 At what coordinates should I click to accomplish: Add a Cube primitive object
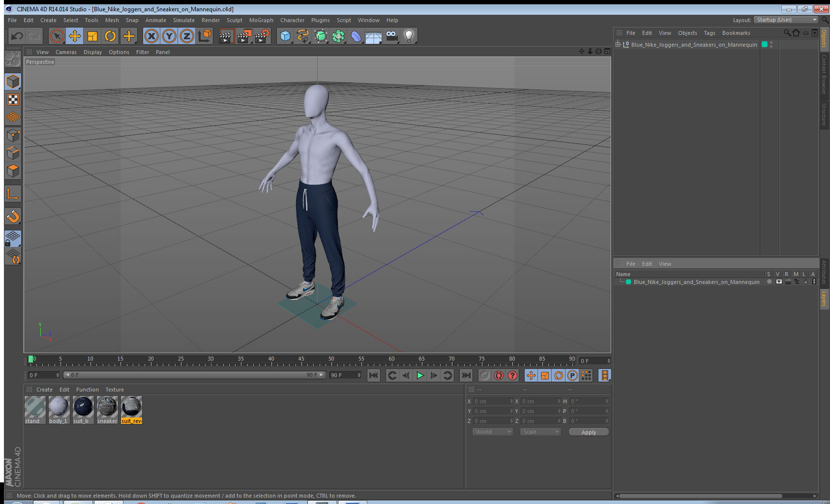click(x=285, y=36)
